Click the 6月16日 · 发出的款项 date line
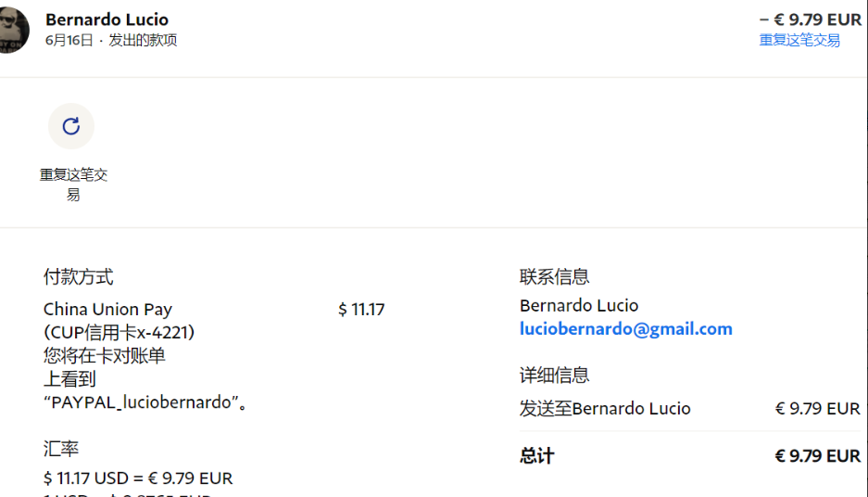 [x=111, y=40]
